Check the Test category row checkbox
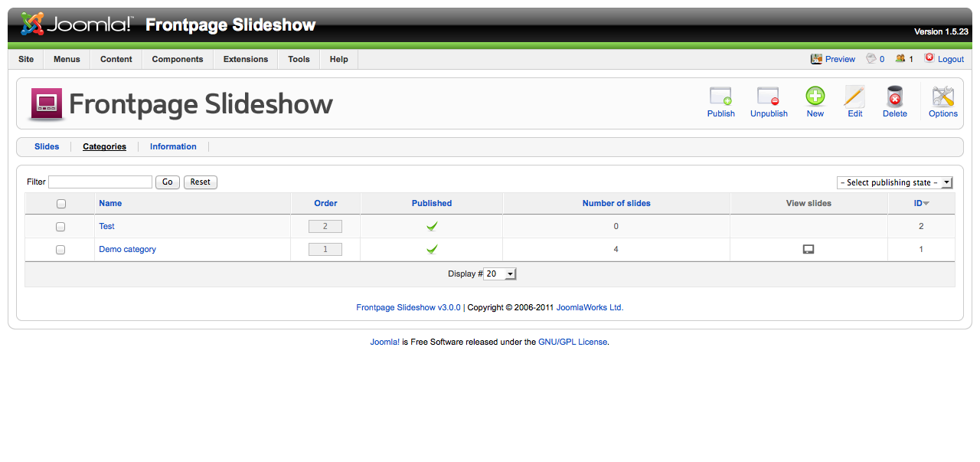 tap(60, 227)
